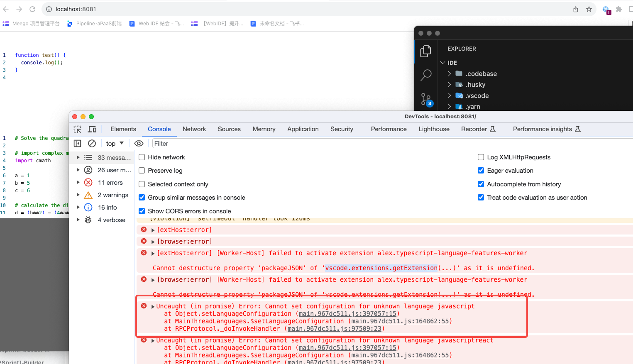Select verbose filter with count 4
The width and height of the screenshot is (633, 364).
click(x=111, y=220)
